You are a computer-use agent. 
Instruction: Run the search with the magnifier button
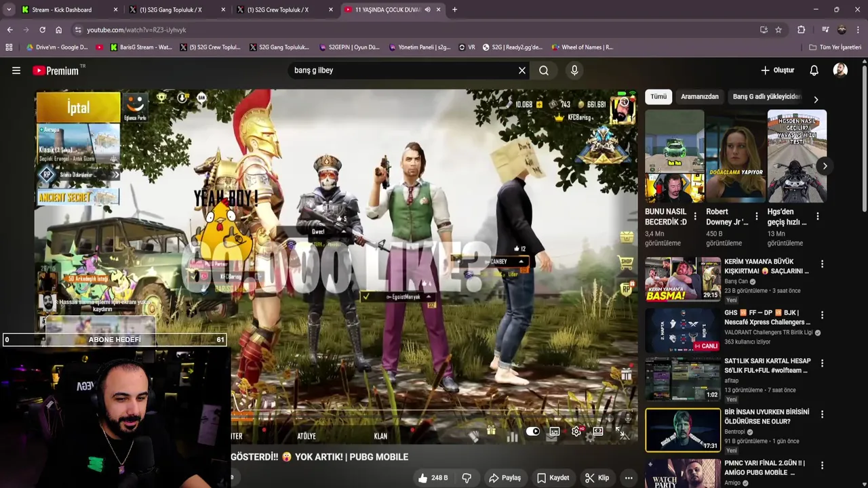pos(544,70)
